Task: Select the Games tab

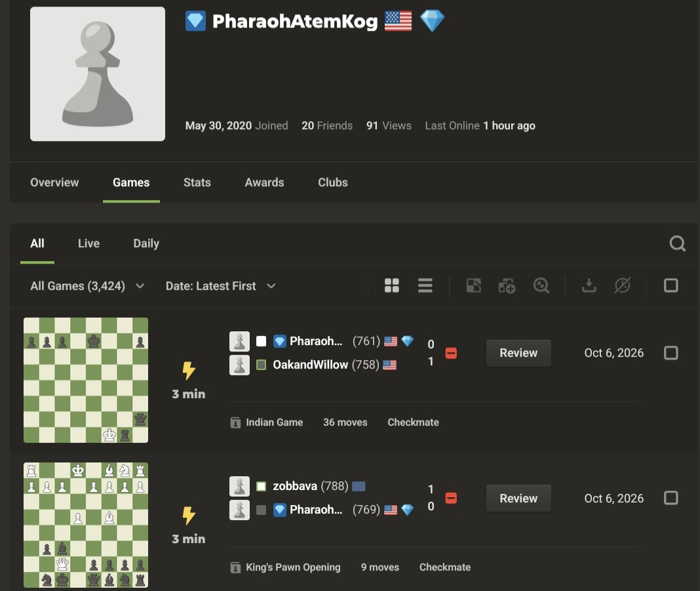Action: (x=131, y=182)
